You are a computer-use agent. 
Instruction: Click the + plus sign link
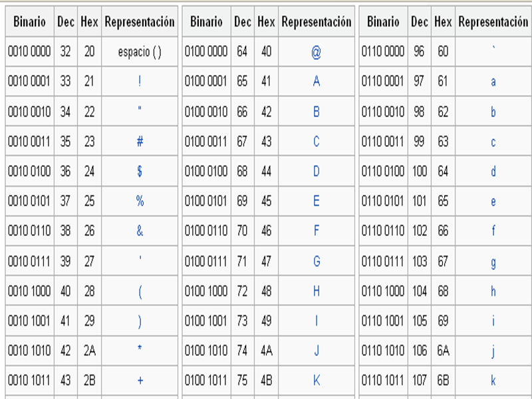[x=140, y=380]
